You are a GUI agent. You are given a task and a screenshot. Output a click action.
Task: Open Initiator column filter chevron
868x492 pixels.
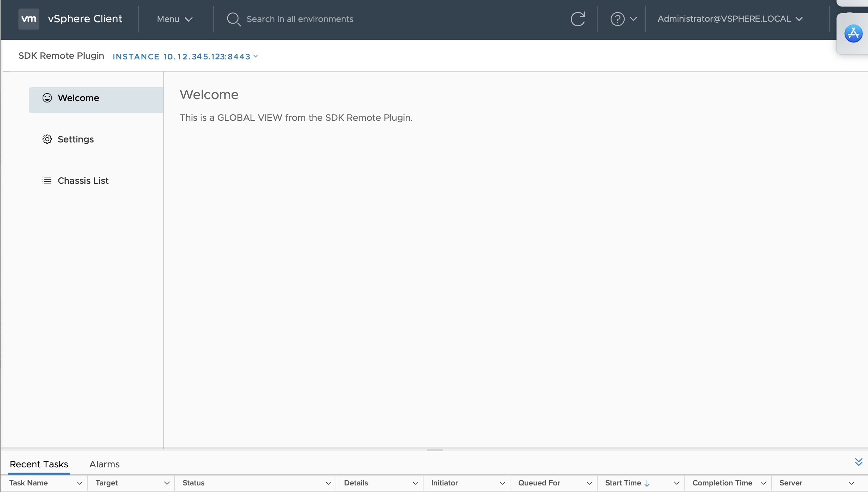click(x=503, y=483)
